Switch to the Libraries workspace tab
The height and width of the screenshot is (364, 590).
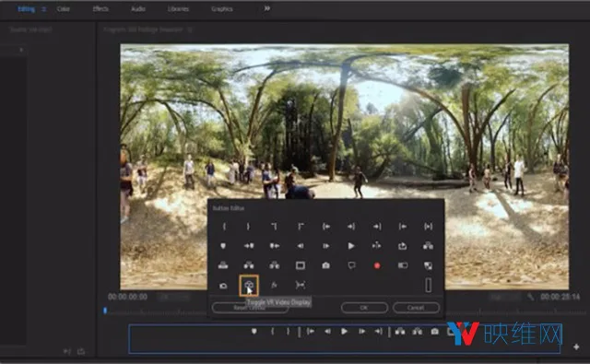tap(178, 8)
